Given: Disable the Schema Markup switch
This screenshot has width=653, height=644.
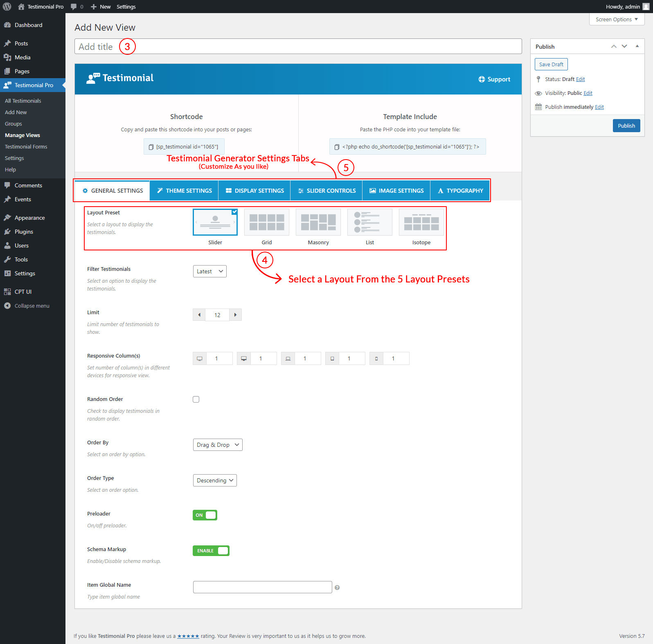Looking at the screenshot, I should tap(211, 551).
